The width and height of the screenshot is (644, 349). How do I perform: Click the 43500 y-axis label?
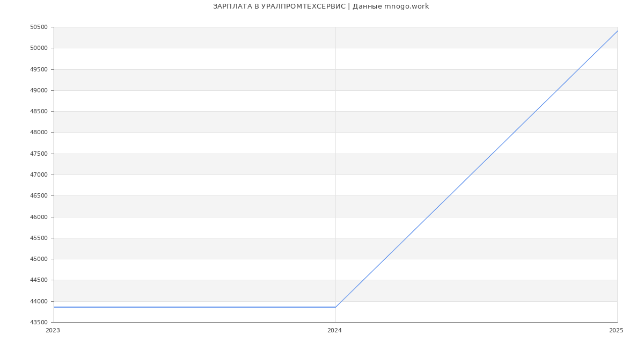(39, 322)
